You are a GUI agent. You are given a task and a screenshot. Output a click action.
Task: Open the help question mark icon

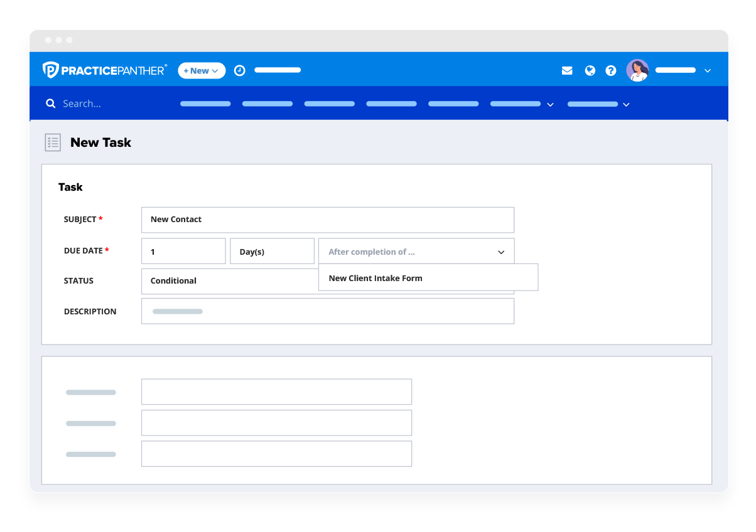pyautogui.click(x=611, y=70)
